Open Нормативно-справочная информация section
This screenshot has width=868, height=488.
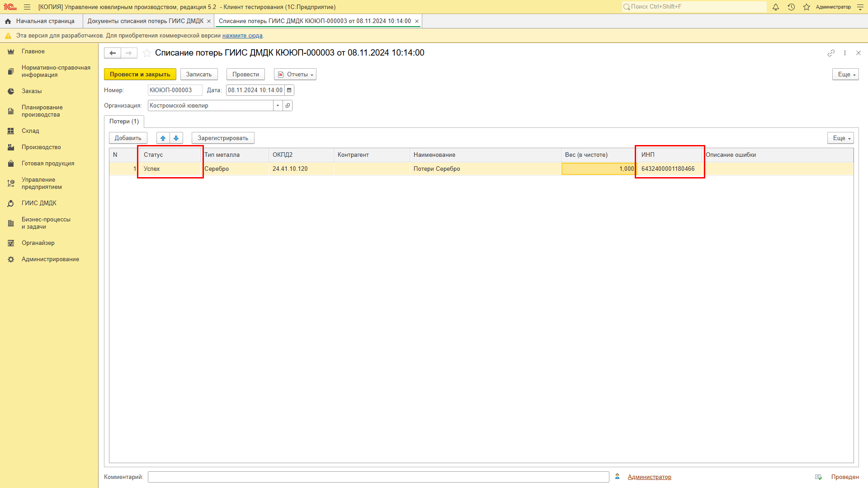click(x=56, y=71)
